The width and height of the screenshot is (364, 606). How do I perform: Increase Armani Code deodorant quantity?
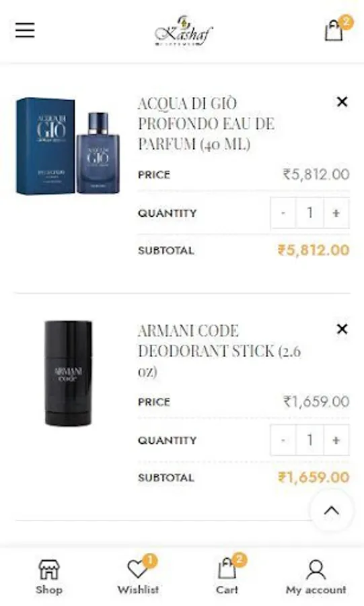click(336, 440)
